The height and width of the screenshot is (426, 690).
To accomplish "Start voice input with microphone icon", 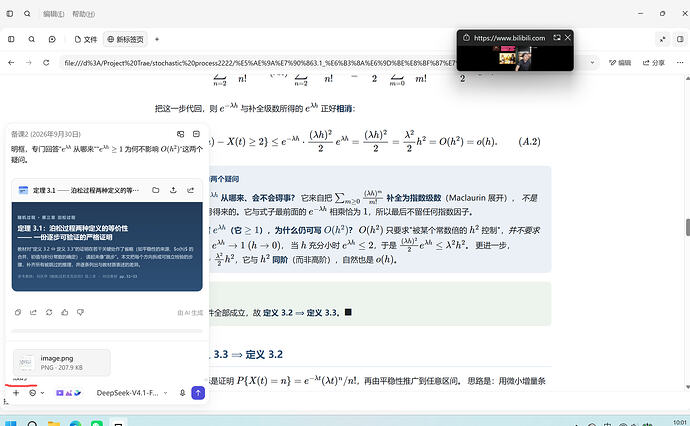I will [x=182, y=393].
